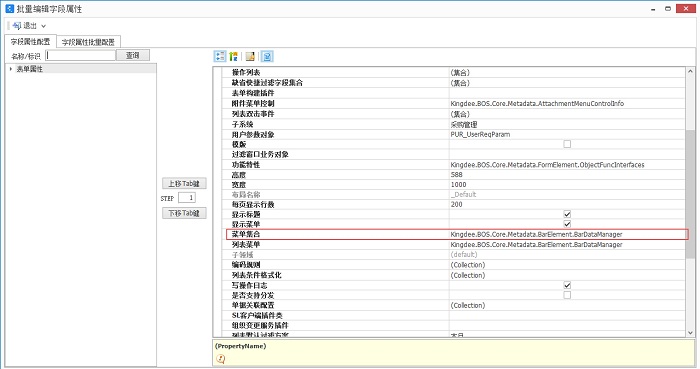700x369 pixels.
Task: Select the 宽度 property label
Action: (238, 185)
